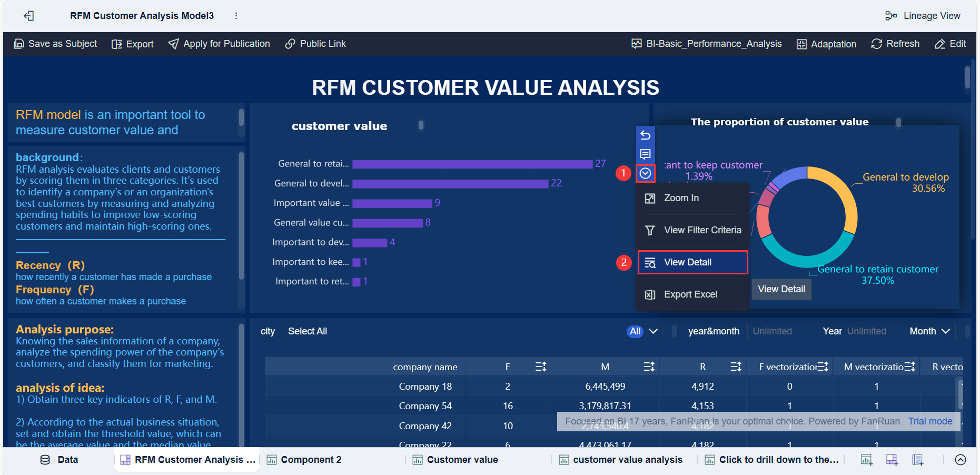This screenshot has width=980, height=475.
Task: Select View Detail menu entry
Action: 692,262
